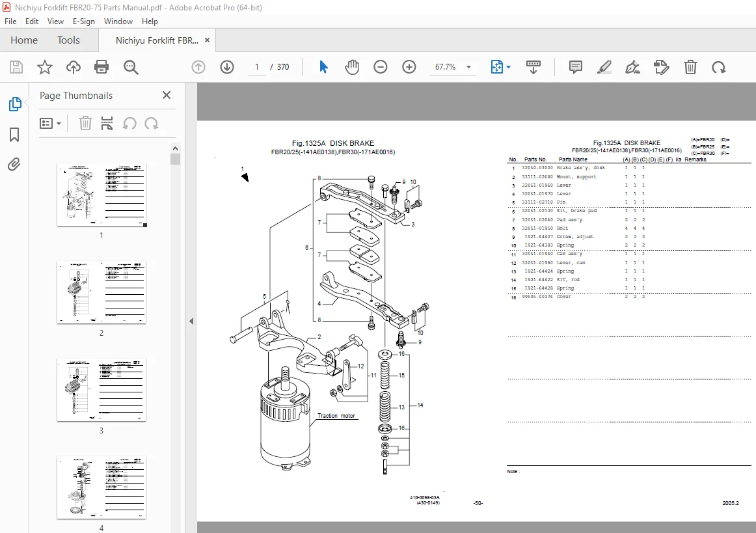
Task: Close the Page Thumbnails panel
Action: 167,95
